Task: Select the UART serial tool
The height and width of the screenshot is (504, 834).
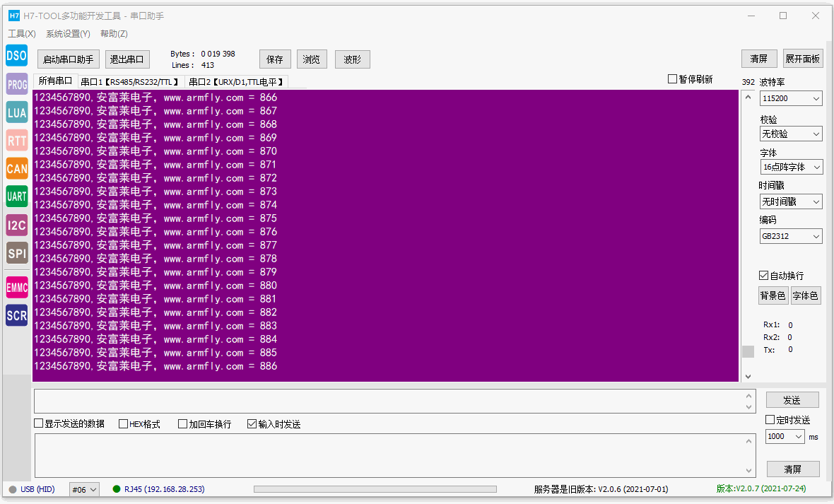Action: (x=16, y=197)
